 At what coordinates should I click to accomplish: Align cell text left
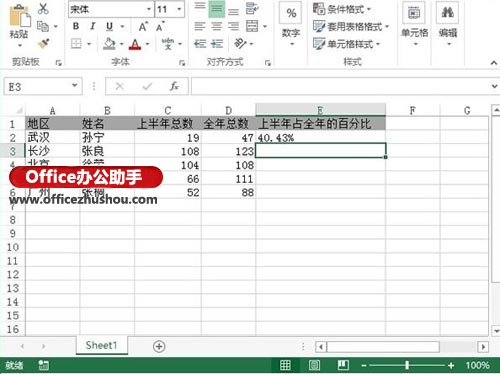[200, 26]
